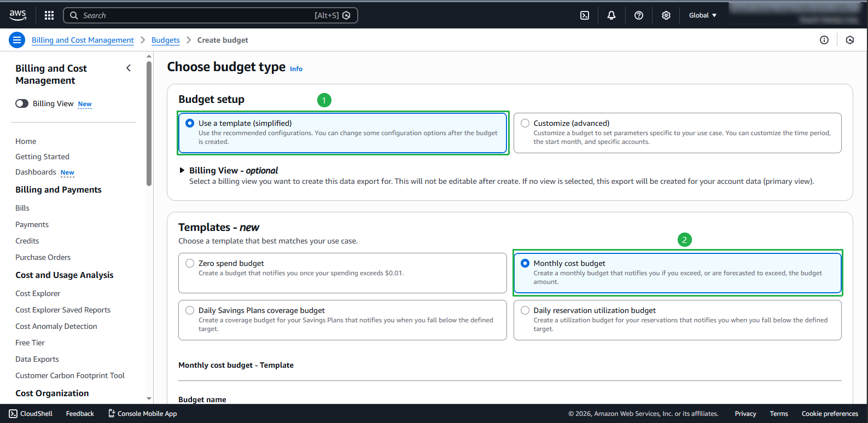This screenshot has width=868, height=423.
Task: Open the help question mark icon
Action: tap(639, 15)
